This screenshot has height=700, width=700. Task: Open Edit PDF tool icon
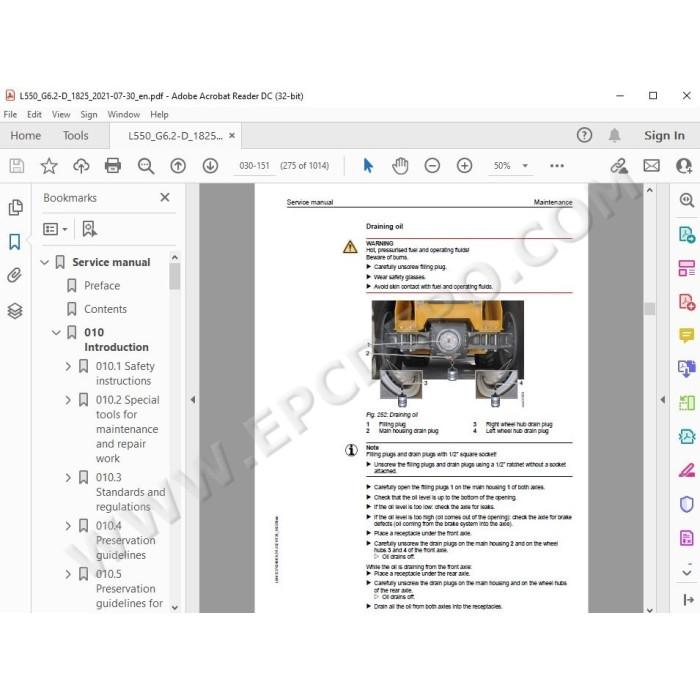pos(687,268)
